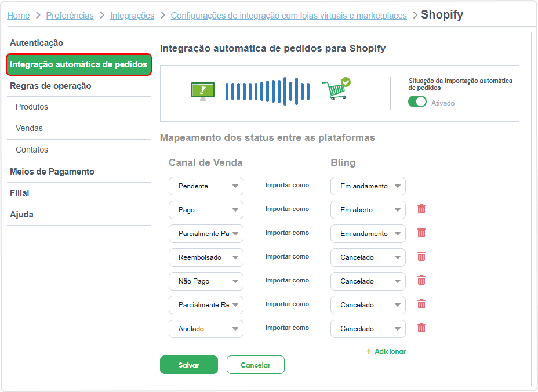
Task: Open the Reembolsado channel status dropdown
Action: click(x=206, y=257)
